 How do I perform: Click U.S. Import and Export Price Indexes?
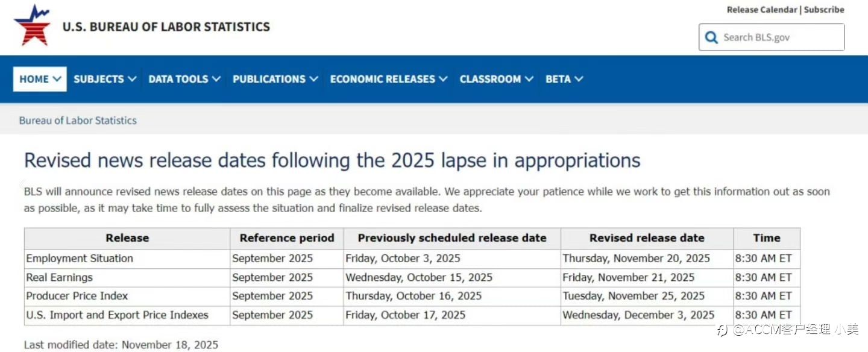point(117,315)
